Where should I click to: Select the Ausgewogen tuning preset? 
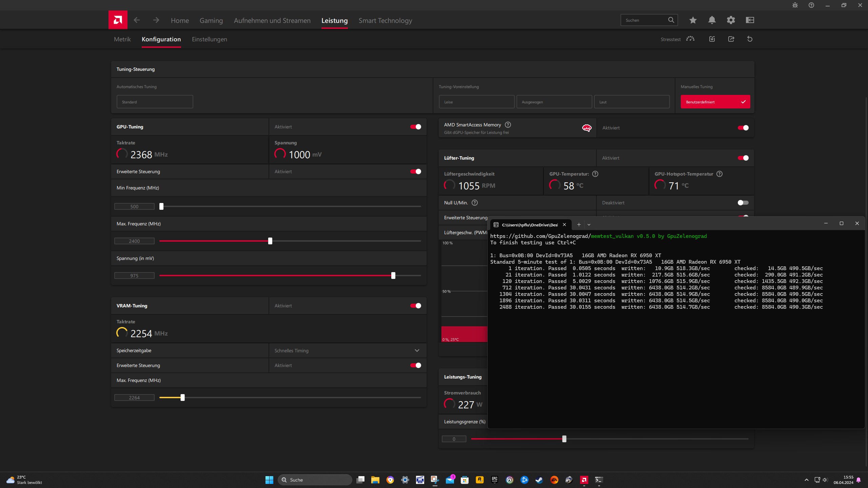pos(554,102)
